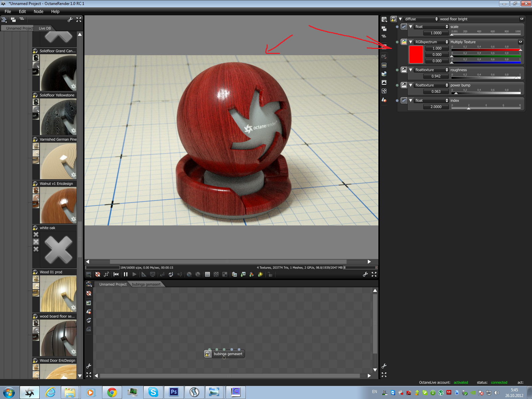Maximize the outliner panel
This screenshot has width=532, height=399.
click(x=79, y=20)
